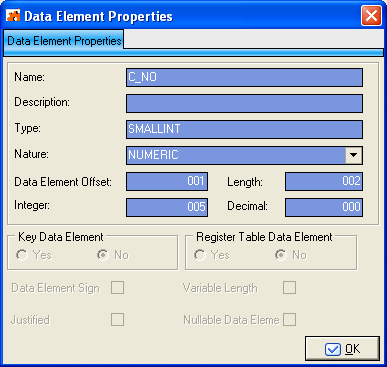Viewport: 387px width, 367px height.
Task: Open the Nature dropdown arrow
Action: (353, 155)
